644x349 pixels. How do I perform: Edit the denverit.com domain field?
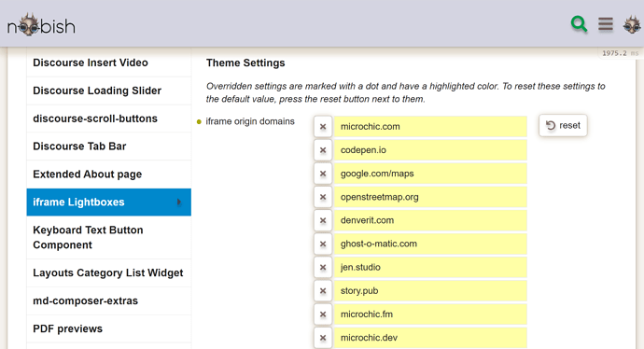(x=430, y=220)
